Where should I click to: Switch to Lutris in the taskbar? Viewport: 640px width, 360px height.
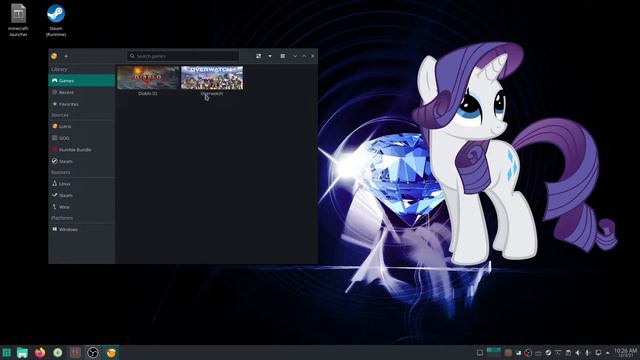[x=111, y=353]
